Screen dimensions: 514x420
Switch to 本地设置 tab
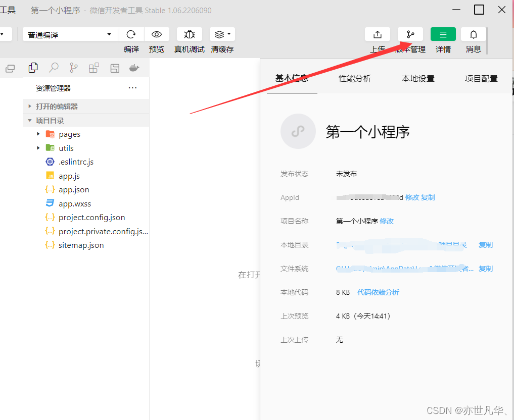pos(418,79)
